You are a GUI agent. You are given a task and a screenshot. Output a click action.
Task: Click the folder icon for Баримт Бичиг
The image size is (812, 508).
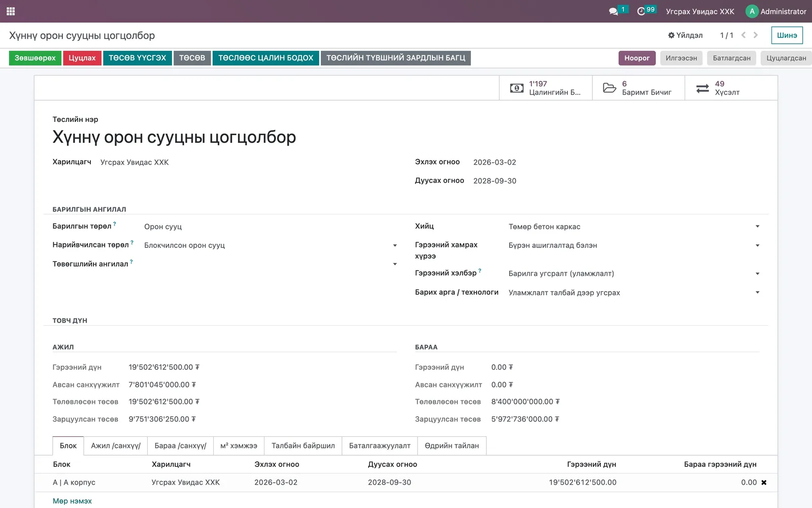click(610, 88)
